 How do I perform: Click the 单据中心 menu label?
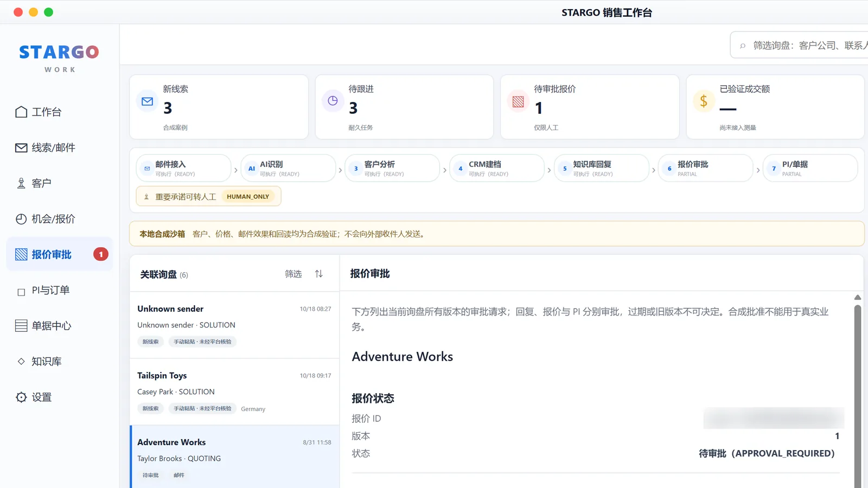(x=52, y=326)
